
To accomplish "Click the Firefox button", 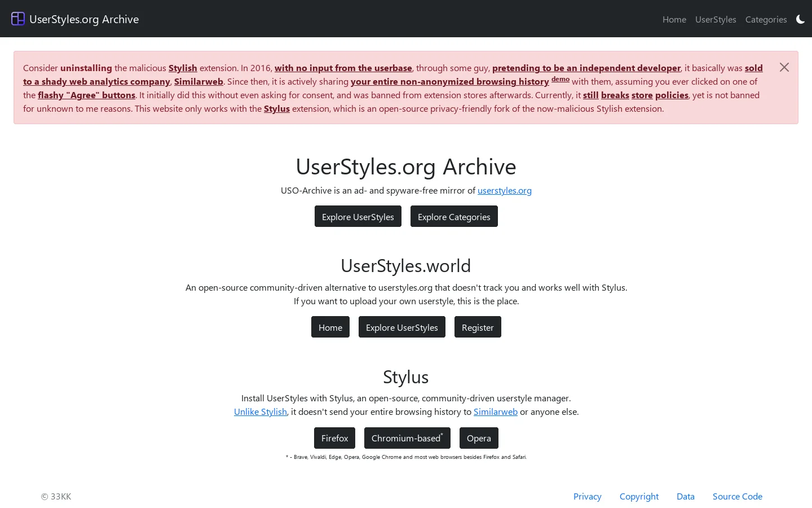I will [334, 438].
